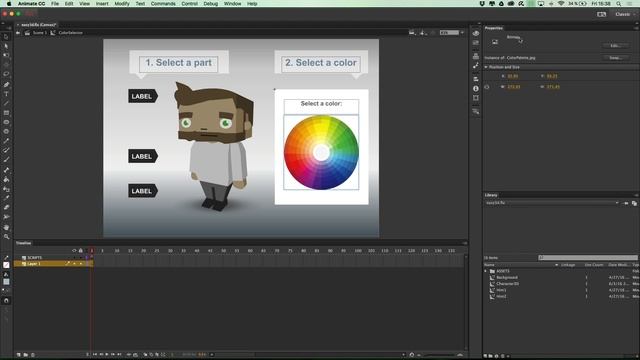640x360 pixels.
Task: Click the Delete layer trash icon
Action: point(33,355)
